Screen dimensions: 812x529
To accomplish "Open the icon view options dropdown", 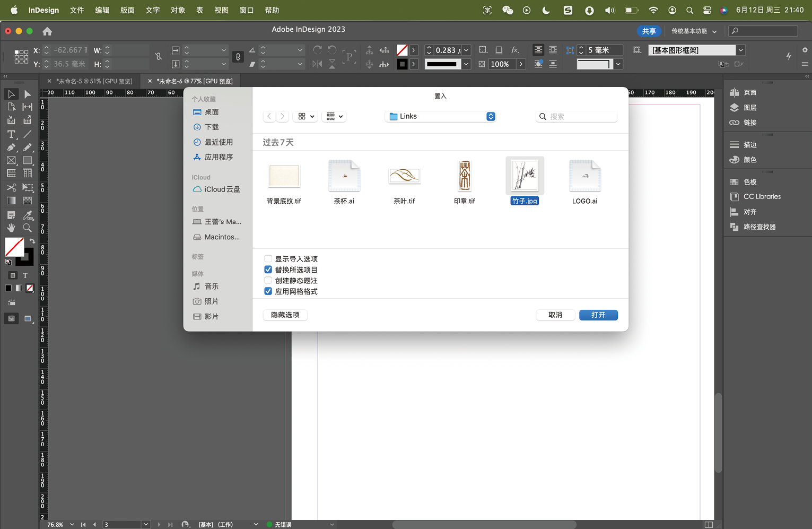I will click(305, 116).
